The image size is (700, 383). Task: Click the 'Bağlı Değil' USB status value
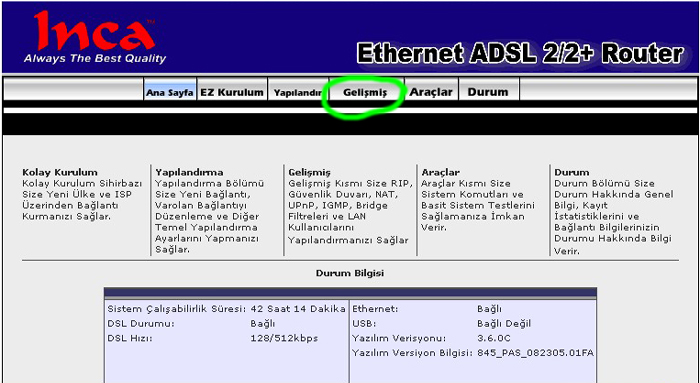tap(504, 324)
